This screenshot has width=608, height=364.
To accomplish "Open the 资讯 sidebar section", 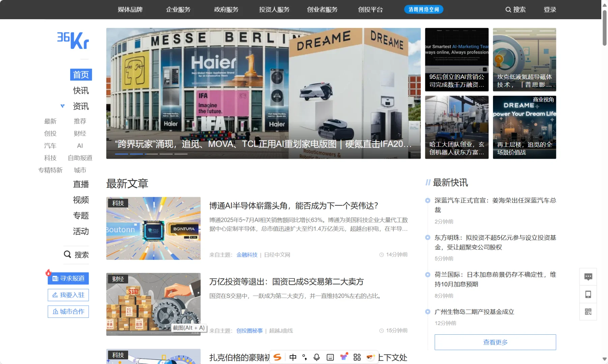I will click(x=81, y=106).
